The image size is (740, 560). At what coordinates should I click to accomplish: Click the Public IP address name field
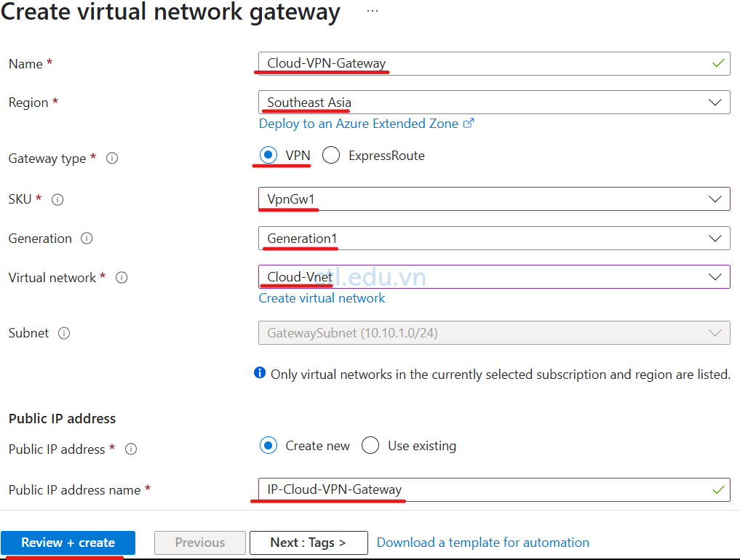[494, 489]
